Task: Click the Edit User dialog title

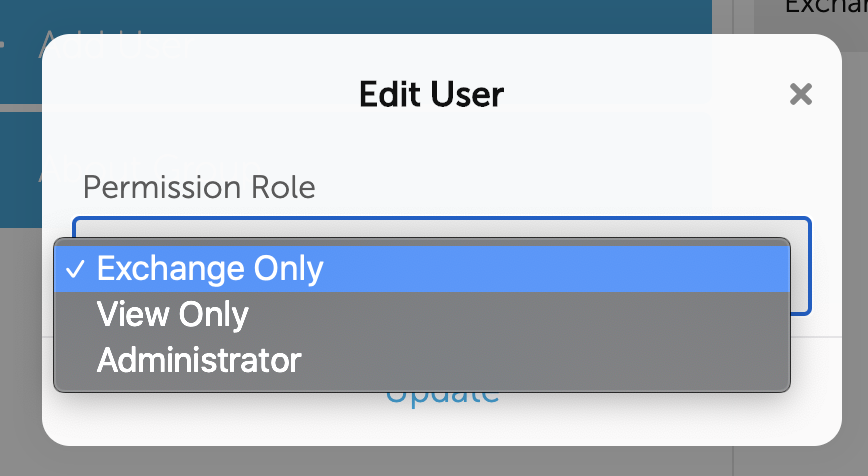Action: [x=431, y=95]
